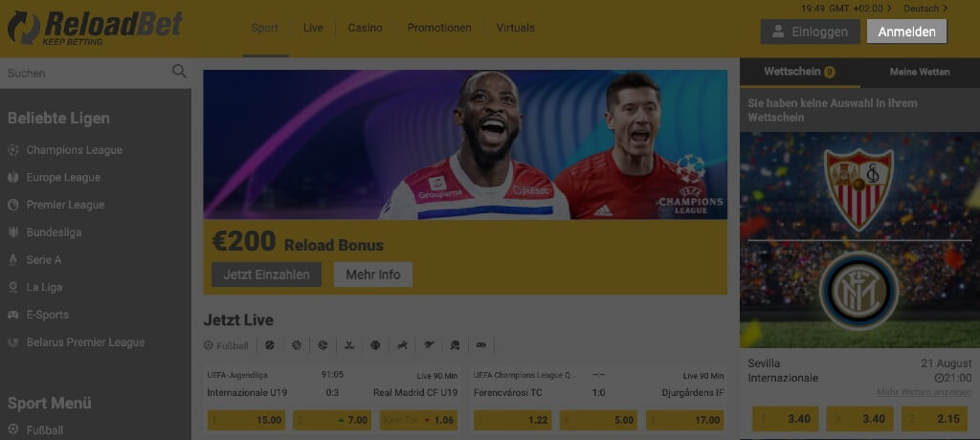Click the Mehr Info button
This screenshot has height=440, width=980.
pos(373,275)
